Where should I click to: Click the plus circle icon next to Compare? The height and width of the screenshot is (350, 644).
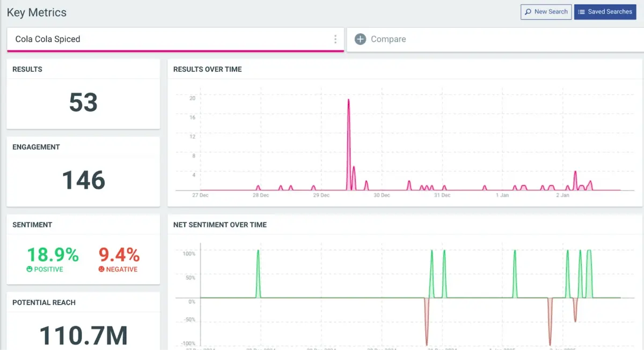tap(360, 39)
